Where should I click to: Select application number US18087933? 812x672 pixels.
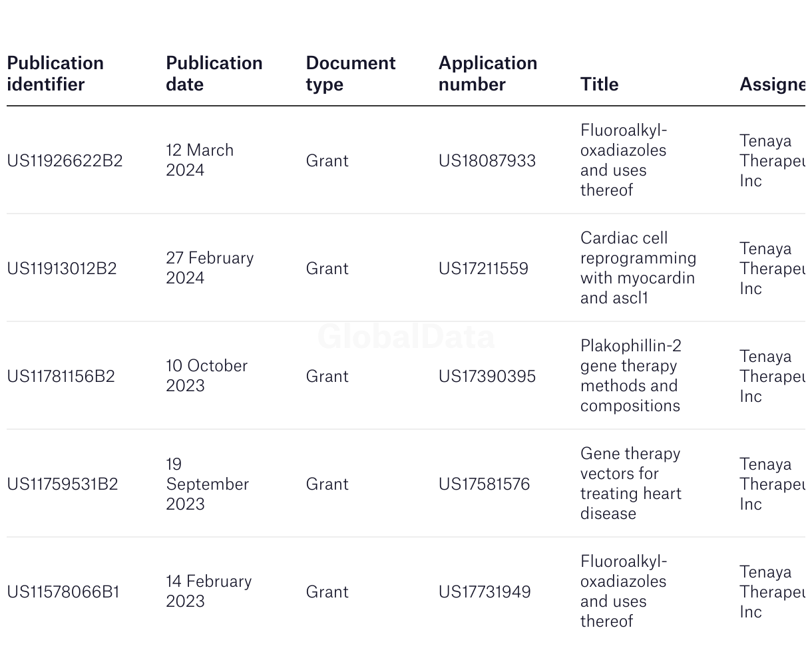point(487,160)
